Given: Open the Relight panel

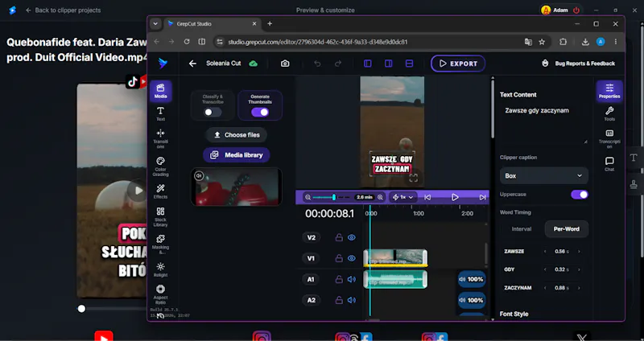Looking at the screenshot, I should [160, 269].
